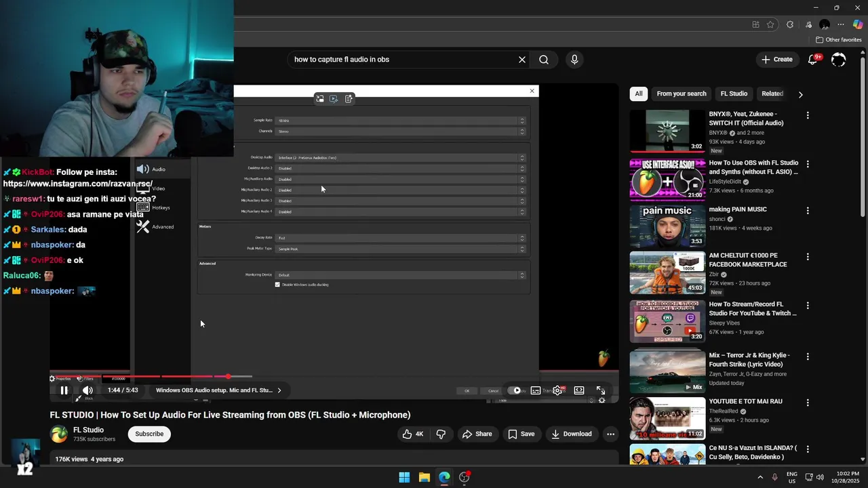The width and height of the screenshot is (868, 488).
Task: Like the video showing 4K likes
Action: click(x=412, y=434)
